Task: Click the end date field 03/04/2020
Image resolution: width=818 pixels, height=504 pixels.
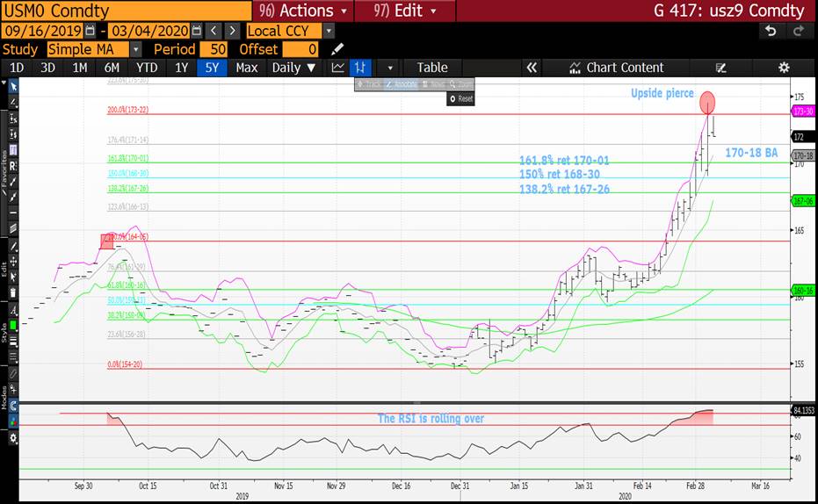Action: tap(149, 32)
